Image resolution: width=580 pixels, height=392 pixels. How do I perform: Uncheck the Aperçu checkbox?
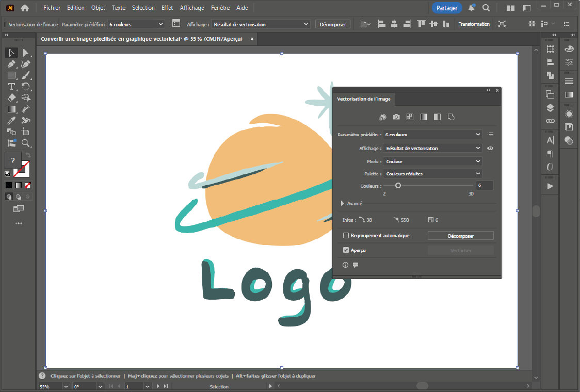(x=346, y=250)
